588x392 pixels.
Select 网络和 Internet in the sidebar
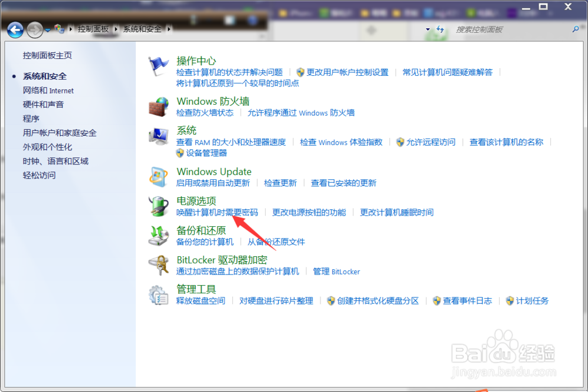click(48, 91)
